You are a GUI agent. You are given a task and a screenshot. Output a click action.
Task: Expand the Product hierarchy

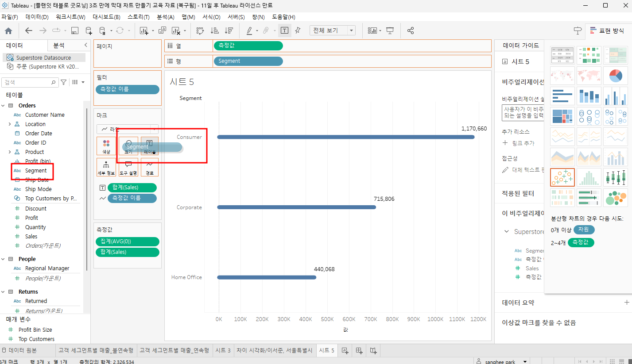(10, 152)
